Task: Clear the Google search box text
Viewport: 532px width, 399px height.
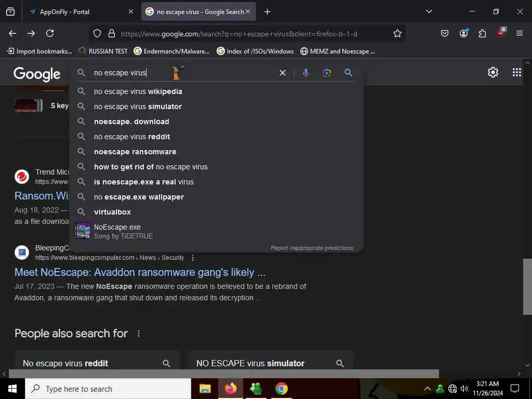Action: pos(282,73)
